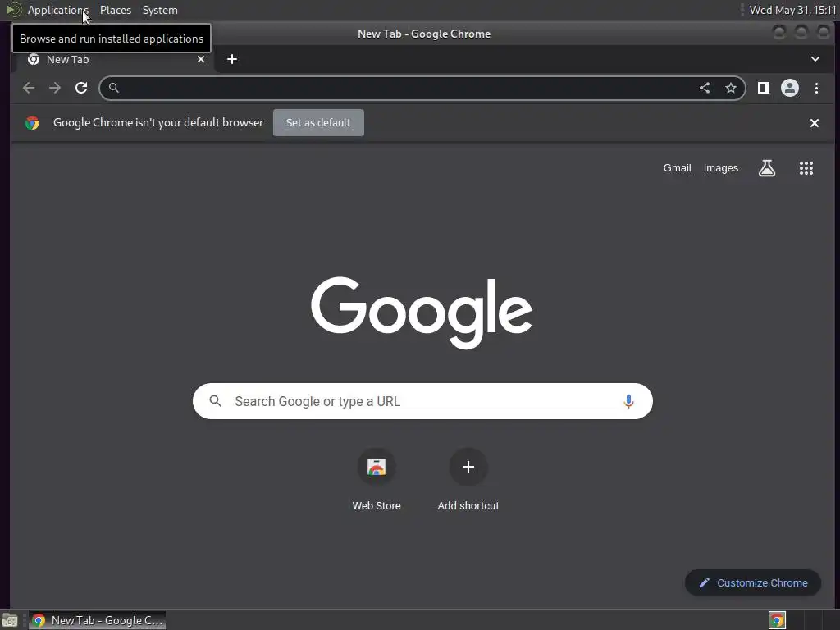
Task: Reload the current page
Action: (81, 88)
